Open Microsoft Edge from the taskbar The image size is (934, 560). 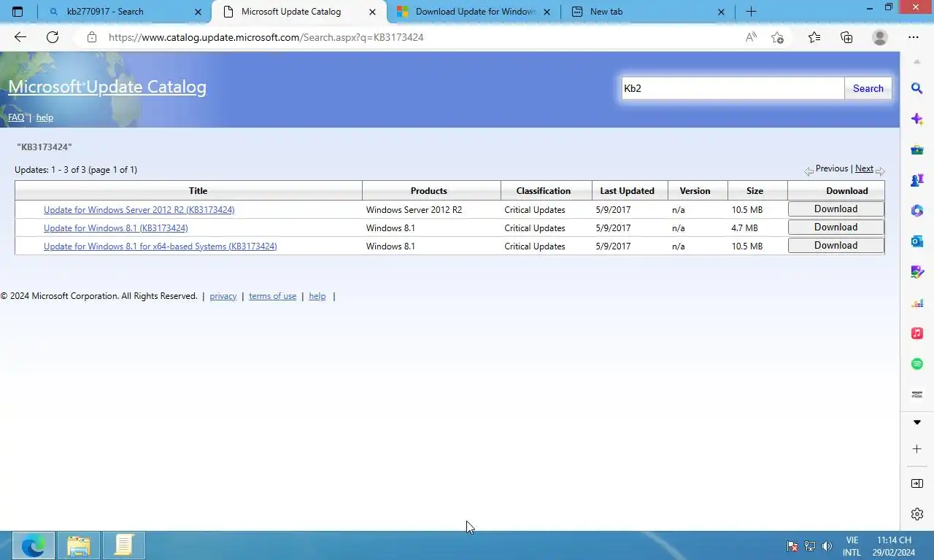[x=33, y=545]
